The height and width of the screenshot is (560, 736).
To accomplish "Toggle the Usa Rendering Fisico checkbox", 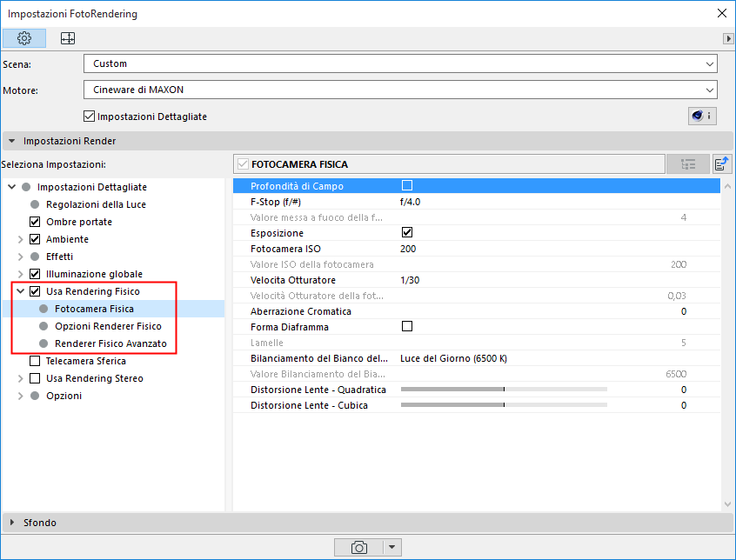I will [35, 291].
